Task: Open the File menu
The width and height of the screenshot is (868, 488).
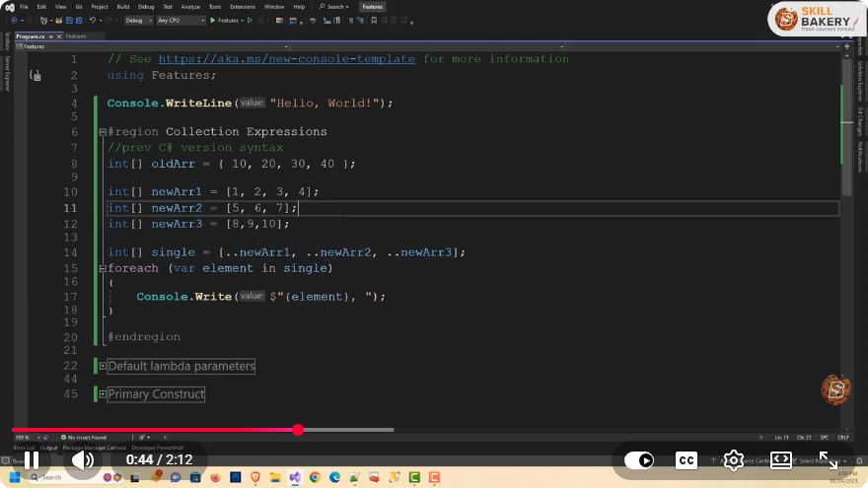Action: point(24,7)
